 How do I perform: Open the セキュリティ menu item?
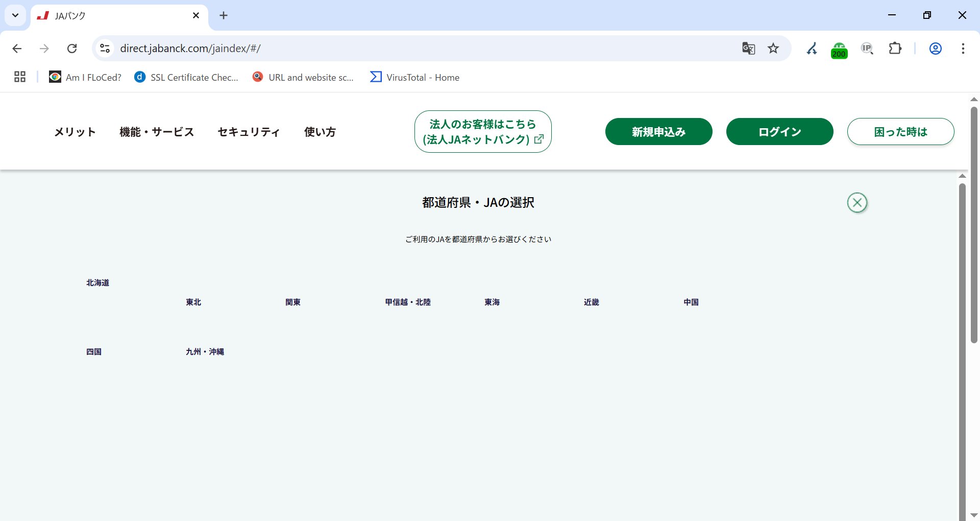coord(249,132)
